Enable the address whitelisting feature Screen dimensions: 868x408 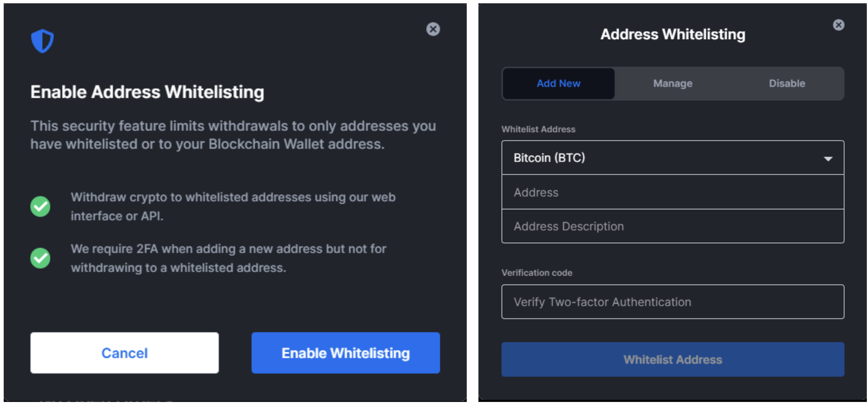click(x=338, y=352)
